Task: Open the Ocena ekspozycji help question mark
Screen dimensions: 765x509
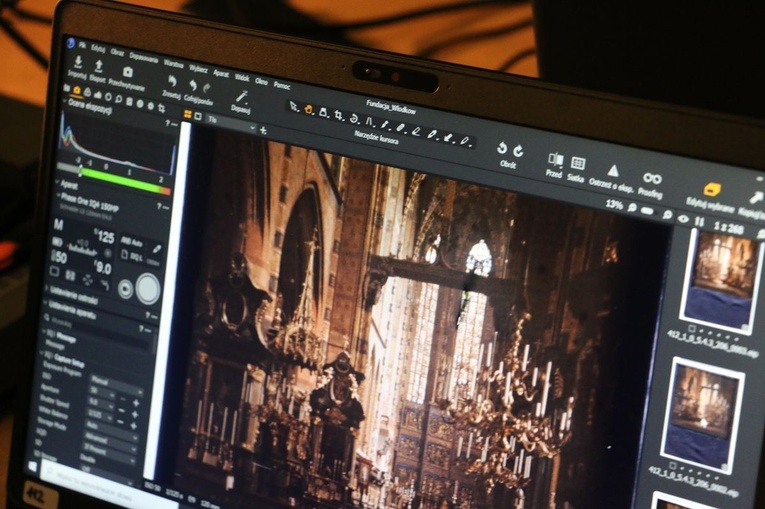Action: click(x=168, y=124)
